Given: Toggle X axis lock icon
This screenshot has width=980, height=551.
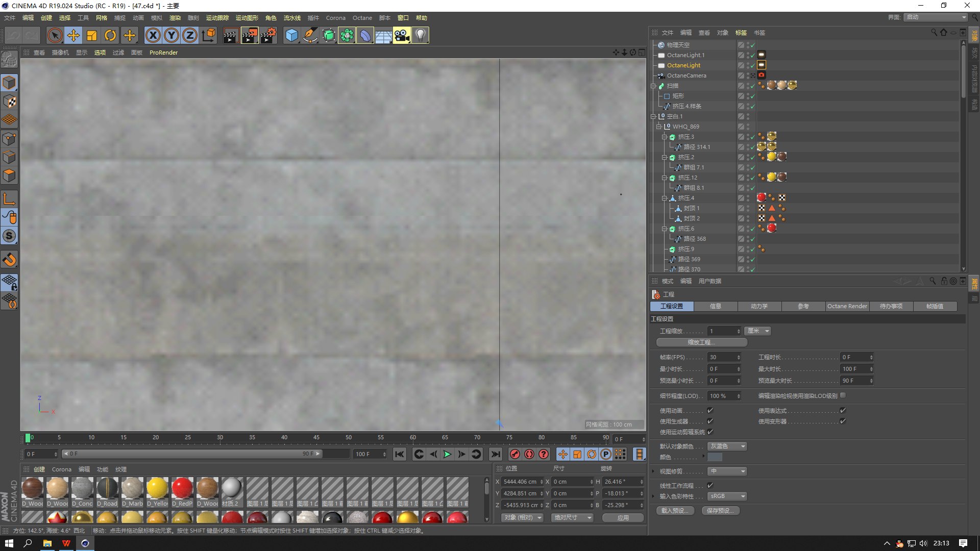Looking at the screenshot, I should coord(153,35).
